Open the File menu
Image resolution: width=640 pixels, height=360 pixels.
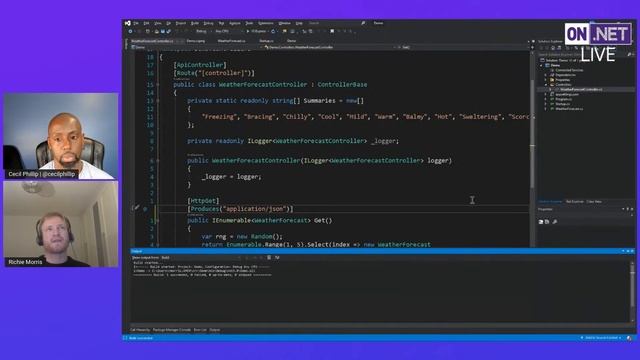pos(136,23)
